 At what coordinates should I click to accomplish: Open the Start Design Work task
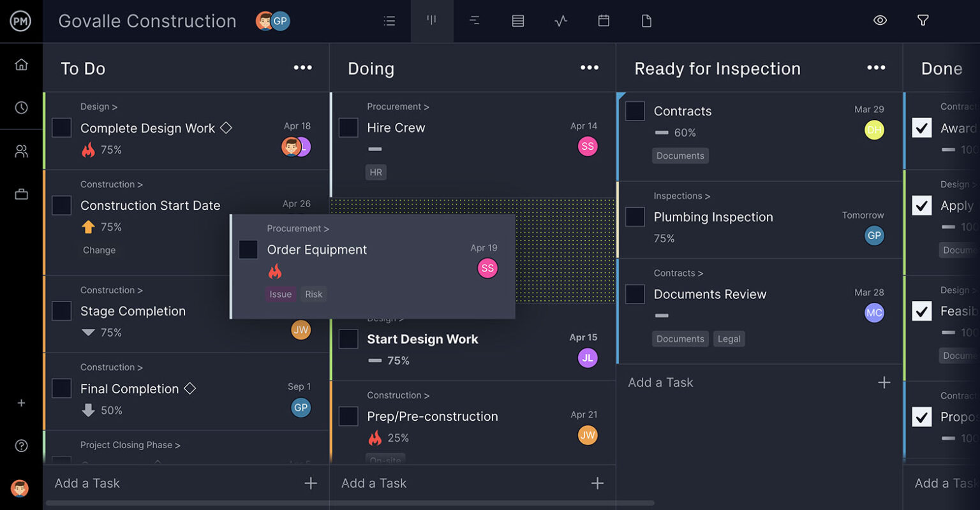coord(422,339)
